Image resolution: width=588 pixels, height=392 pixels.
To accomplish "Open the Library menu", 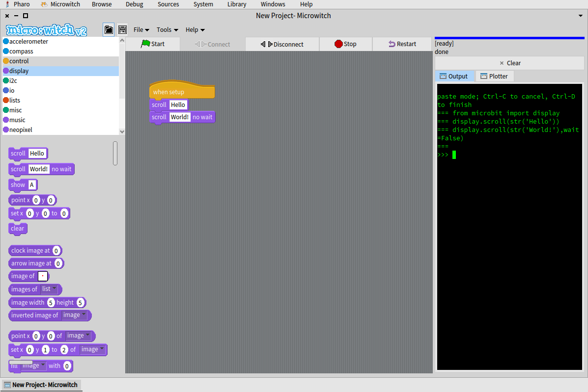I will [237, 4].
